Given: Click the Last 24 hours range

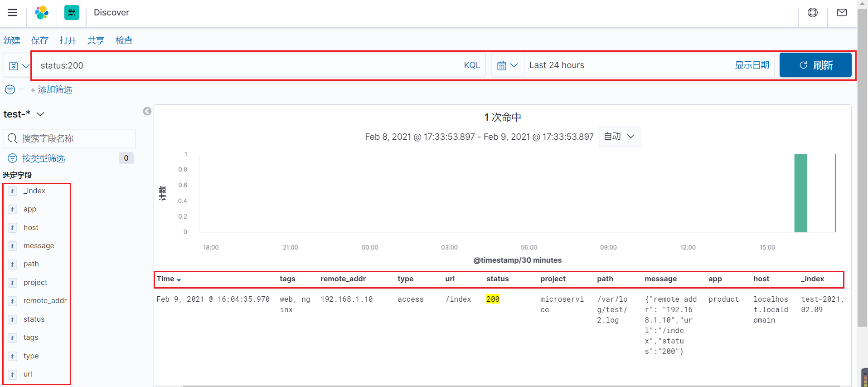Looking at the screenshot, I should tap(557, 65).
